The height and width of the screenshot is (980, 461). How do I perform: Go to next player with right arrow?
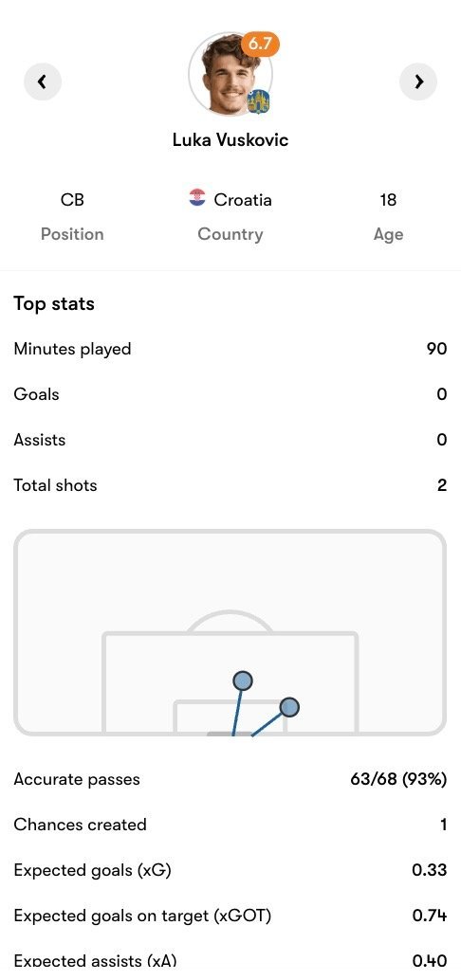pos(418,82)
